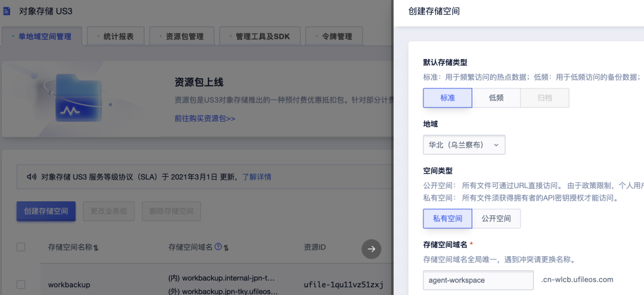
Task: Click 更改业务组 button
Action: [x=109, y=211]
